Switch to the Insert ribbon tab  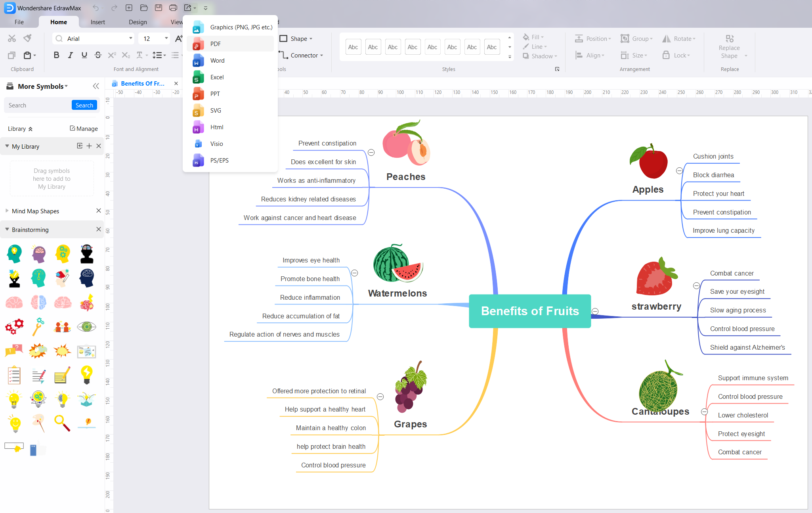coord(97,22)
